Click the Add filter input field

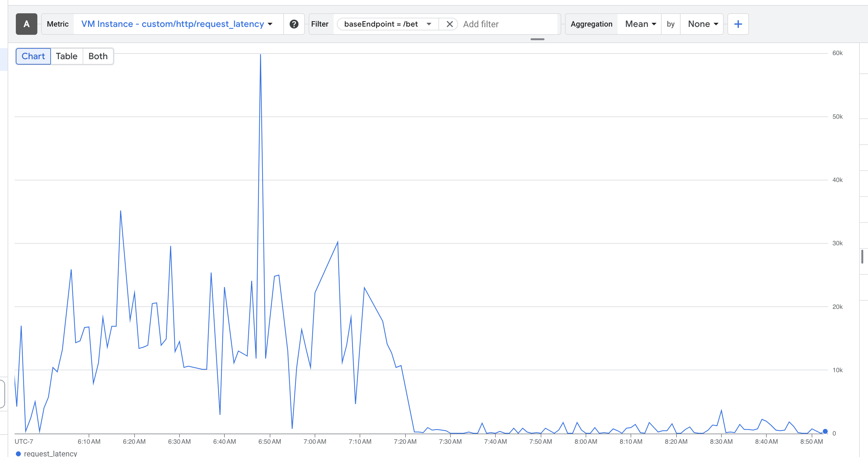(509, 24)
